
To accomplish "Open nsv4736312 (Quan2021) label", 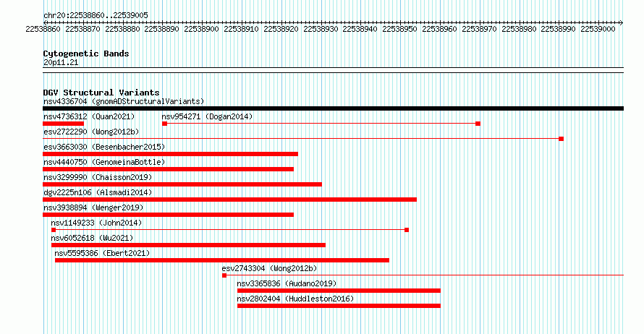I will (x=89, y=116).
